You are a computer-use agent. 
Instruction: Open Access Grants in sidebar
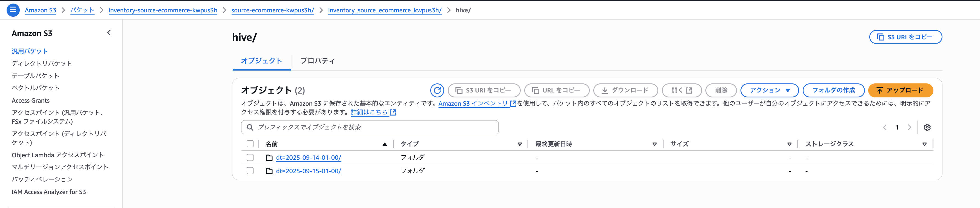pyautogui.click(x=31, y=101)
